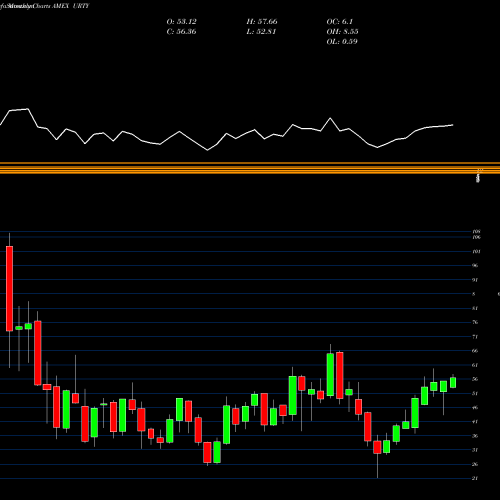Select the OH: 8.55 reading

coord(342,32)
